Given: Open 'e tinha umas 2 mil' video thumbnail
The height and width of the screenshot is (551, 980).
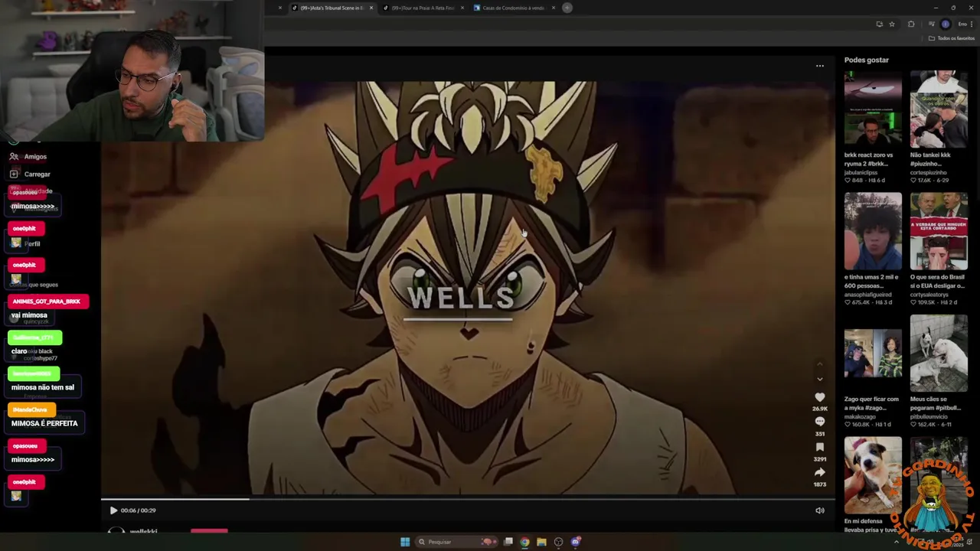Looking at the screenshot, I should point(873,231).
